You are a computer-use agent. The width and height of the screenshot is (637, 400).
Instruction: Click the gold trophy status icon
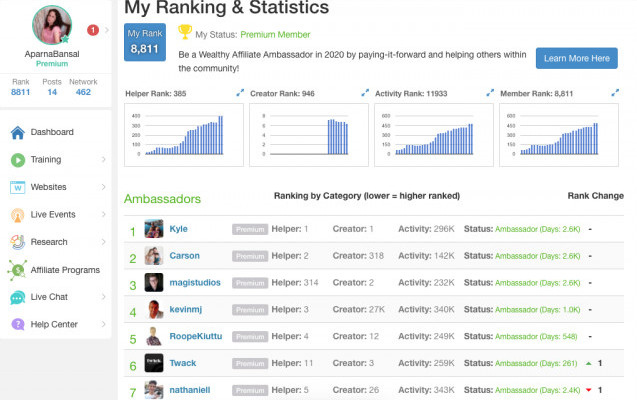[185, 32]
